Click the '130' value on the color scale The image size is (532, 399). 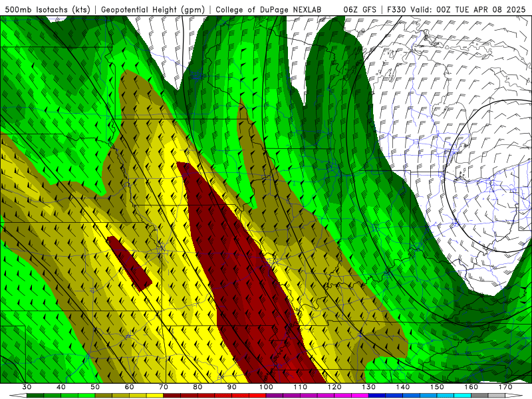(368, 387)
